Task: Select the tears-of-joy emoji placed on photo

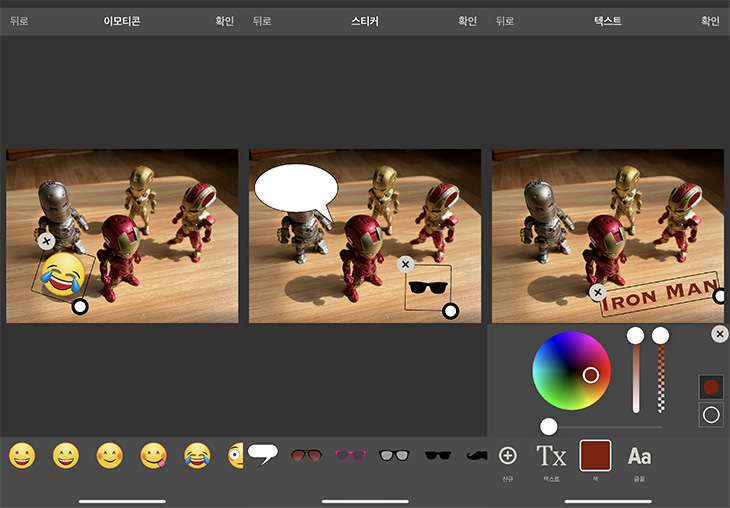Action: 63,275
